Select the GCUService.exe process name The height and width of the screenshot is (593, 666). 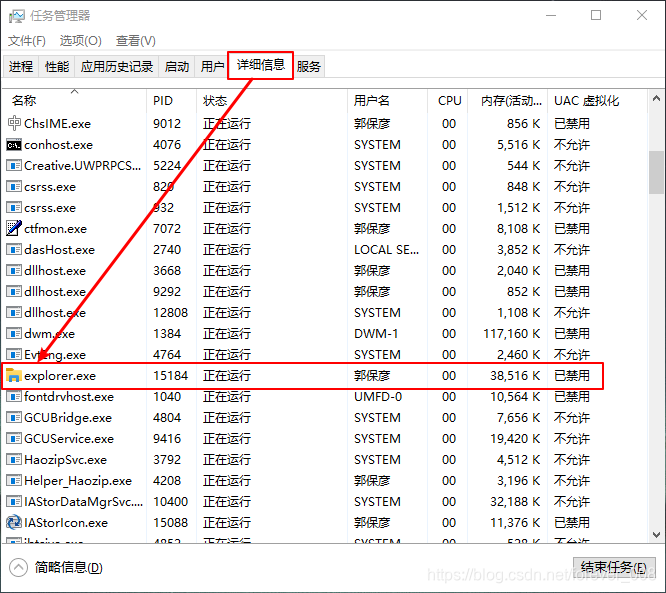pyautogui.click(x=69, y=439)
